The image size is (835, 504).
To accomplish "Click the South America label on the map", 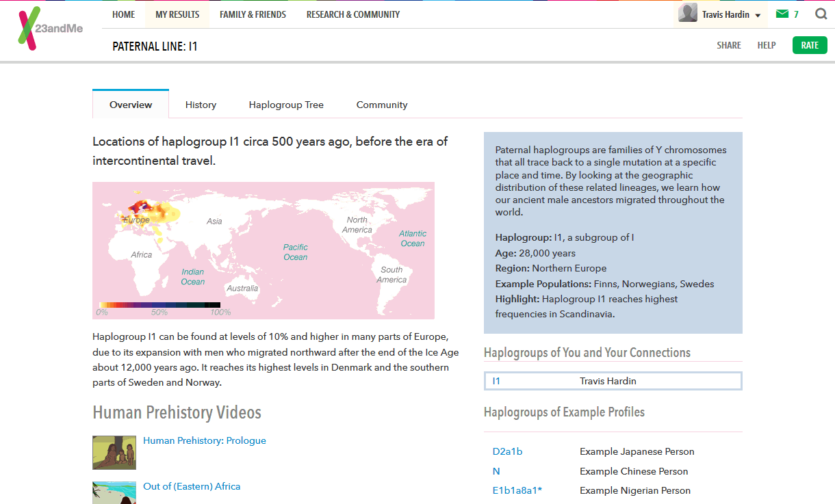I will click(x=392, y=274).
